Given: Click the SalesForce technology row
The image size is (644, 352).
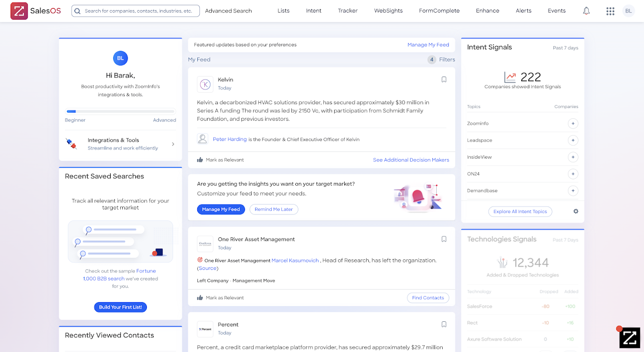Looking at the screenshot, I should point(523,306).
